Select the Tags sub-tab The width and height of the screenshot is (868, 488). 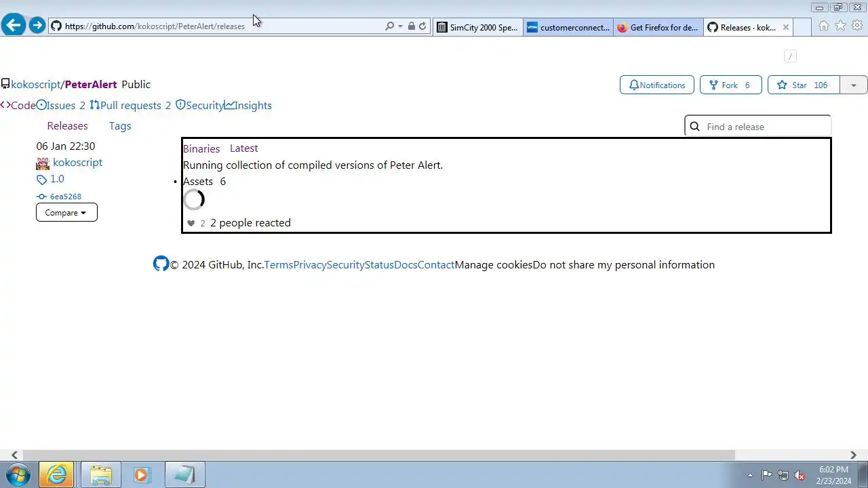pyautogui.click(x=120, y=126)
